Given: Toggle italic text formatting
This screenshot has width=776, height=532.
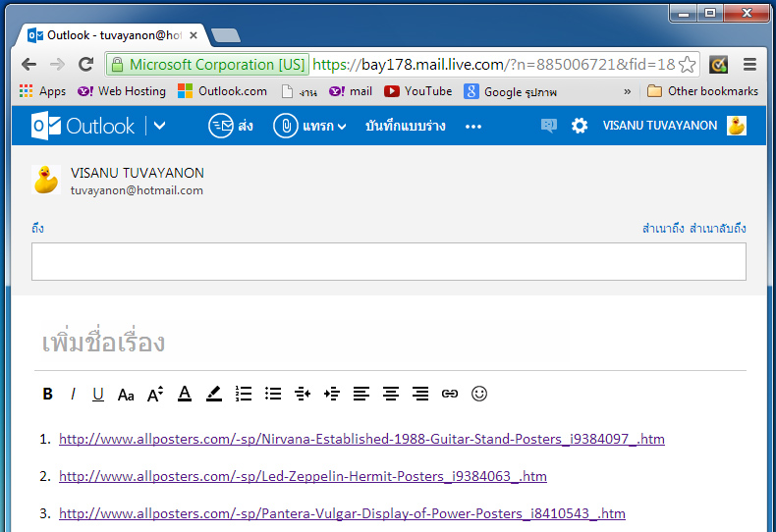Looking at the screenshot, I should click(x=73, y=395).
